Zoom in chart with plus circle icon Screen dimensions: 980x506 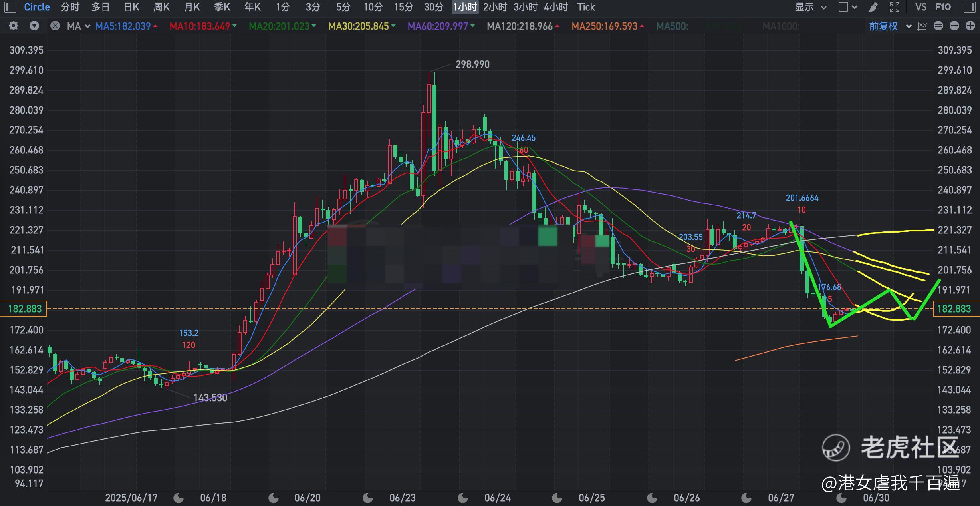(970, 26)
